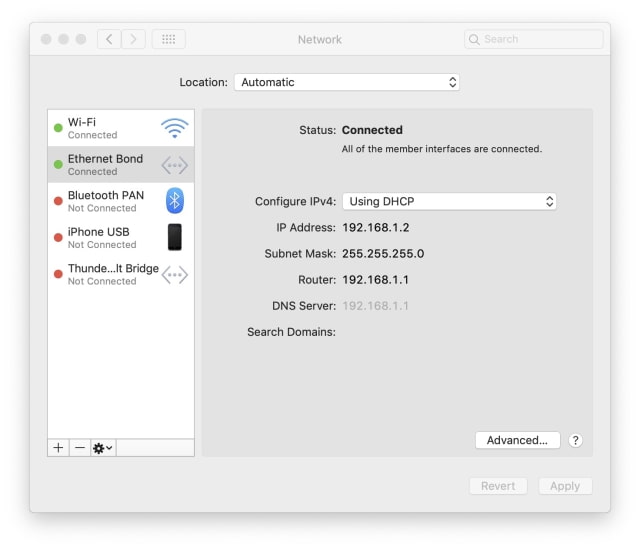Go back with the left arrow

(x=108, y=39)
